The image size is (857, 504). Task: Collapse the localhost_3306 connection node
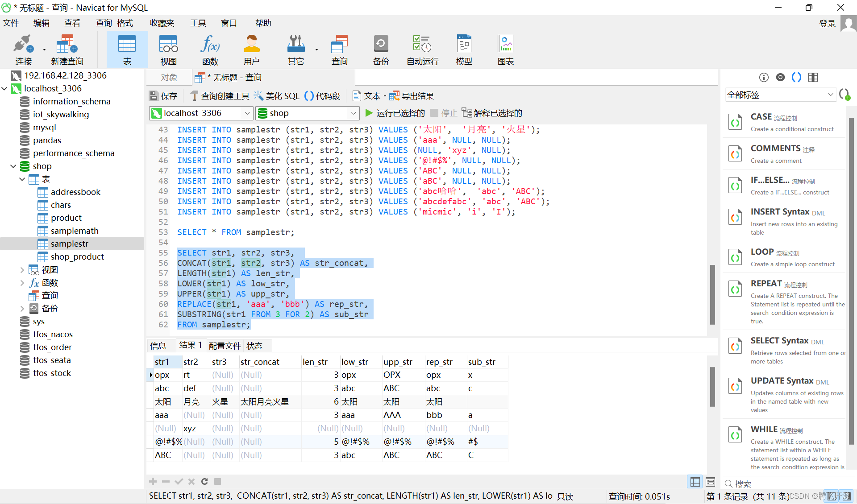pos(5,89)
